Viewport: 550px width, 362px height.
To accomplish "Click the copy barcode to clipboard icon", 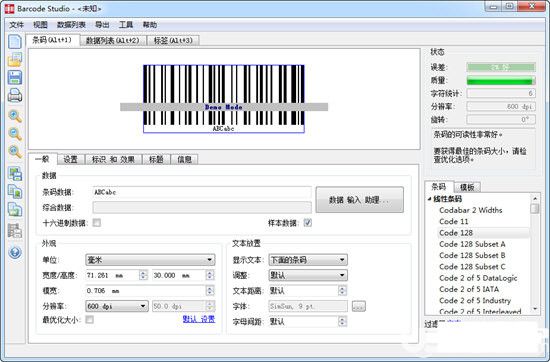I will 15,192.
